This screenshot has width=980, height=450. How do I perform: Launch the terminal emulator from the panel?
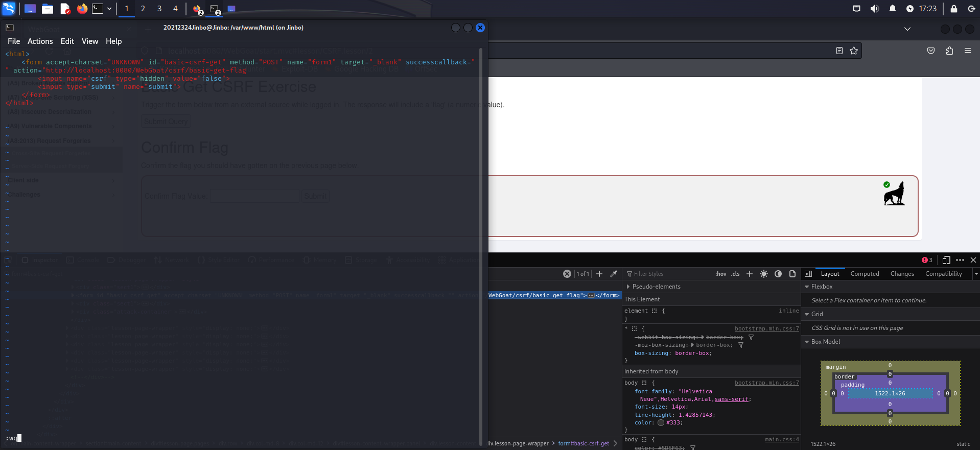(x=98, y=9)
